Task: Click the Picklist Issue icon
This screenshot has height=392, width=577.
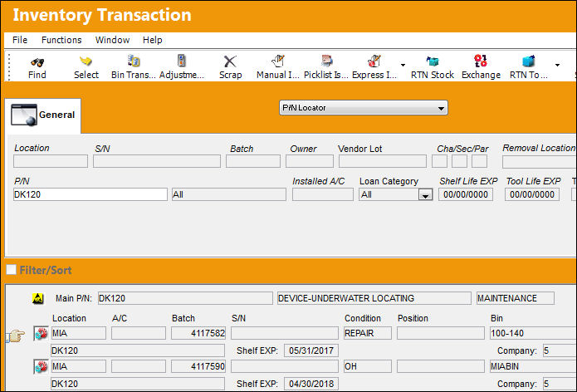Action: point(326,61)
